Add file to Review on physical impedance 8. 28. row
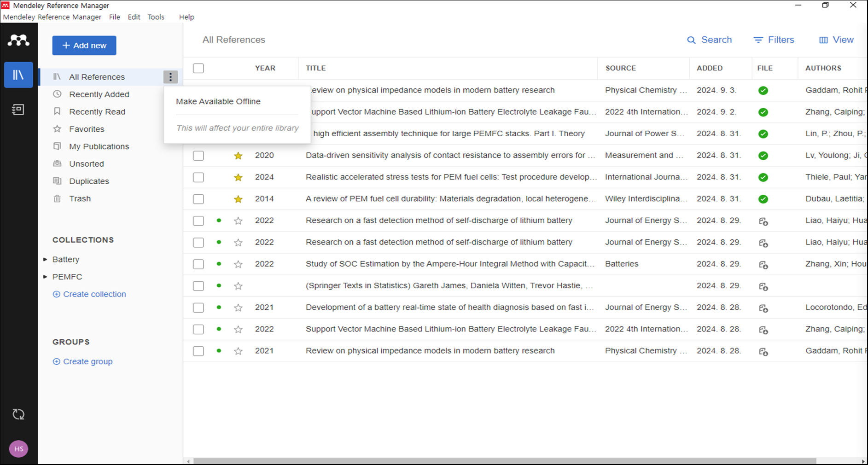 [x=763, y=351]
